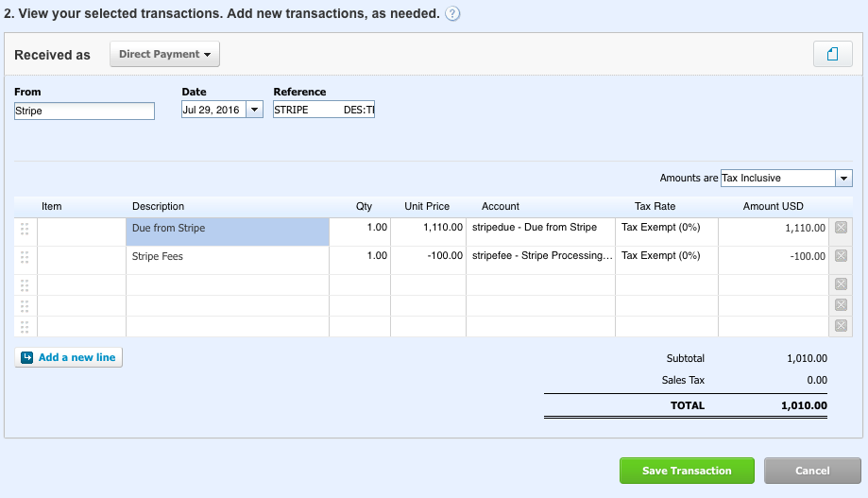Expand the Tax Inclusive amounts dropdown
The image size is (868, 498).
843,178
